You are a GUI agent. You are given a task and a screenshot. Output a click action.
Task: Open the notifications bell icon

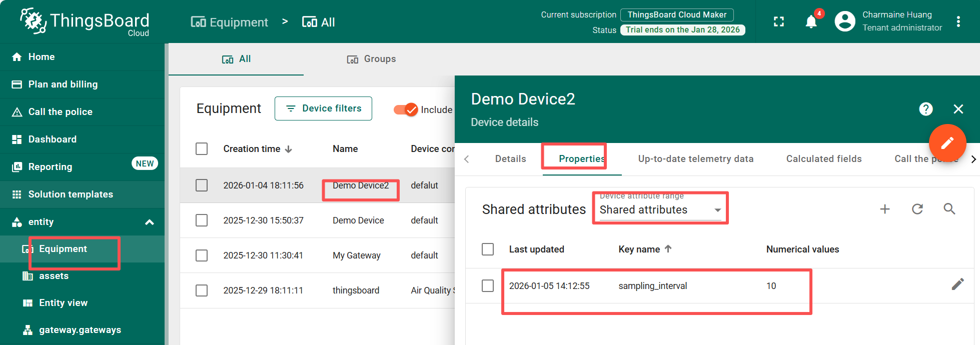click(811, 22)
